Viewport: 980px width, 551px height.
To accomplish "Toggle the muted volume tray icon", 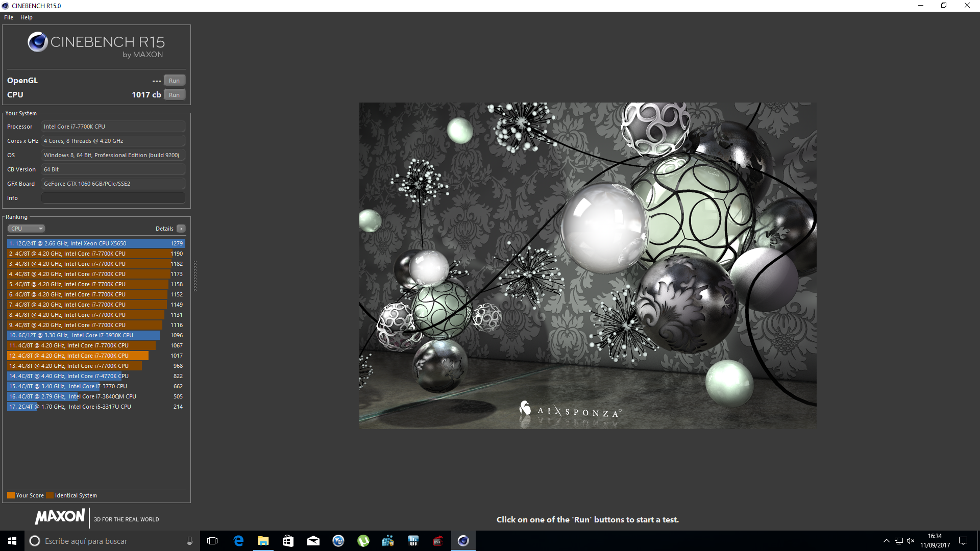I will [911, 541].
